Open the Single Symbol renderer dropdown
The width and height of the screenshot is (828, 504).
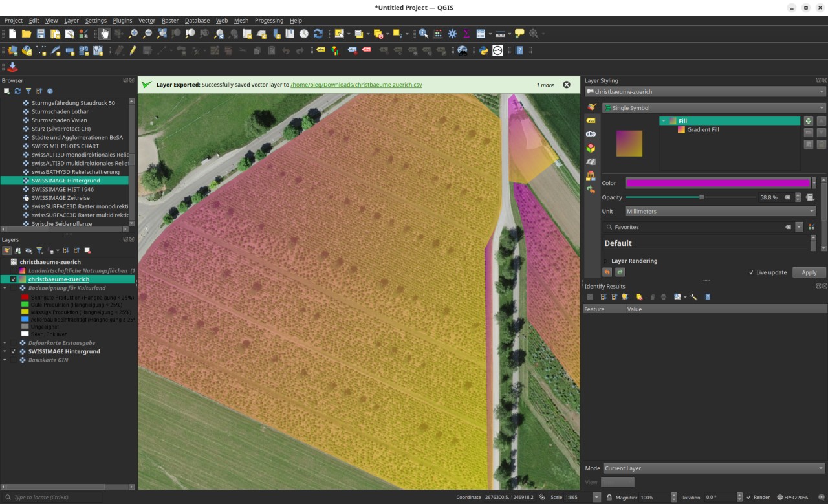(x=714, y=108)
